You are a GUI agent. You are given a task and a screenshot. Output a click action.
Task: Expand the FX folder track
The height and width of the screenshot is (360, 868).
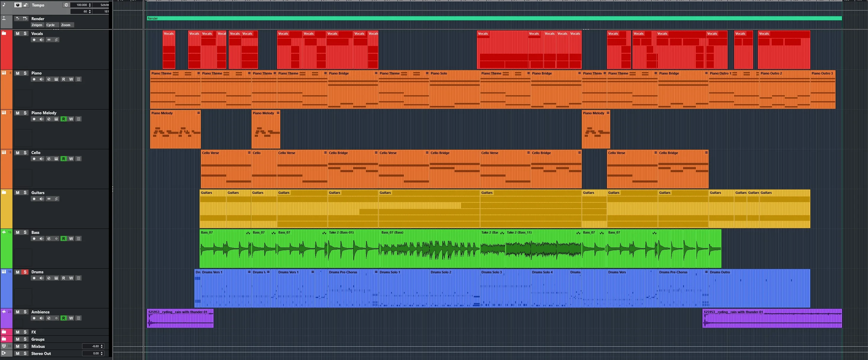(x=4, y=332)
